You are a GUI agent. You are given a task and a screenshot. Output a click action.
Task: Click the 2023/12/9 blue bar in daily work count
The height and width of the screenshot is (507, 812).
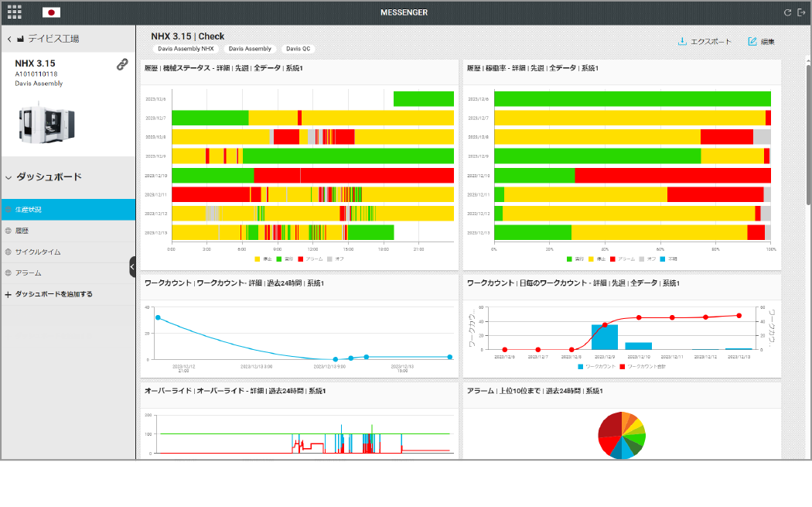pos(604,337)
